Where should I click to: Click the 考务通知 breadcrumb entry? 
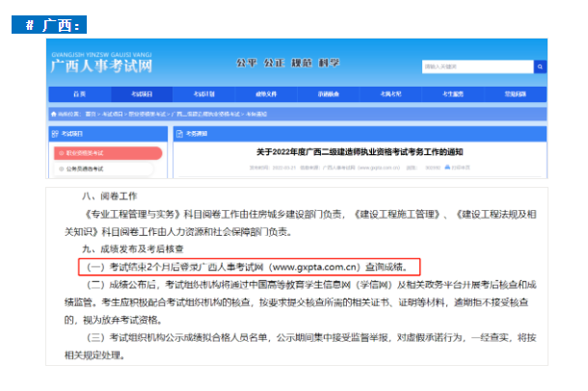point(256,114)
